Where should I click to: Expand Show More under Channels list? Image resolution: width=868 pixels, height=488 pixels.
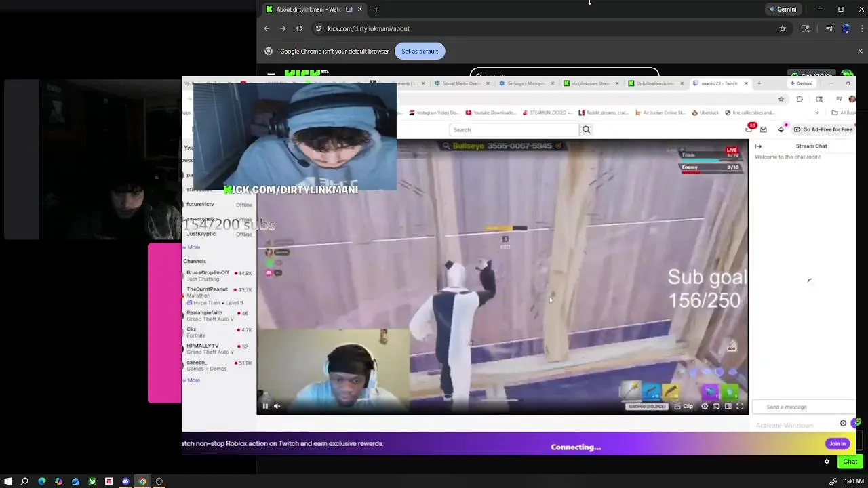[193, 380]
